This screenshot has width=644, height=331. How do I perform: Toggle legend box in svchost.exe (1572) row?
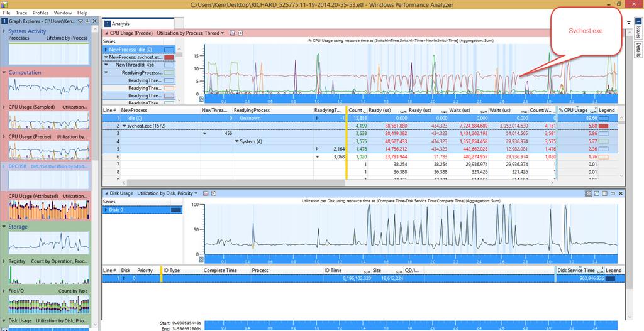point(604,126)
